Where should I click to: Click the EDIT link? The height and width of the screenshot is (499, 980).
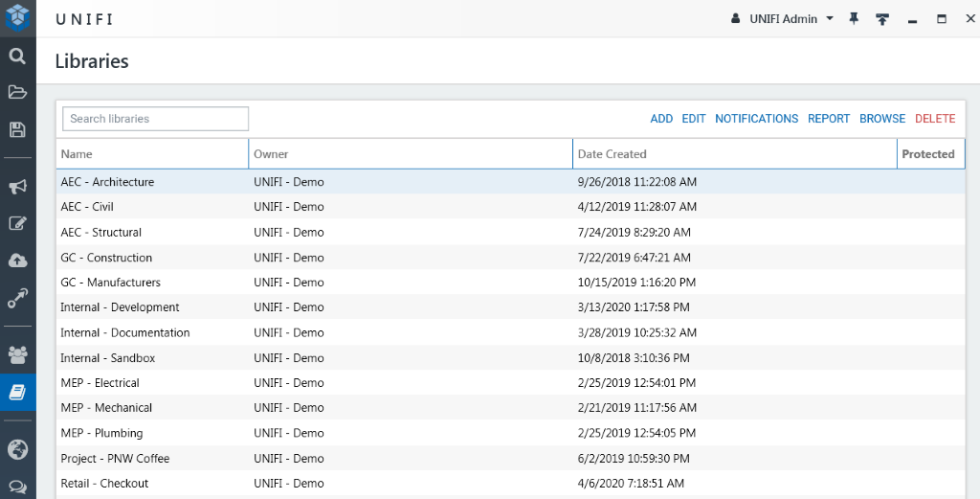click(x=694, y=119)
